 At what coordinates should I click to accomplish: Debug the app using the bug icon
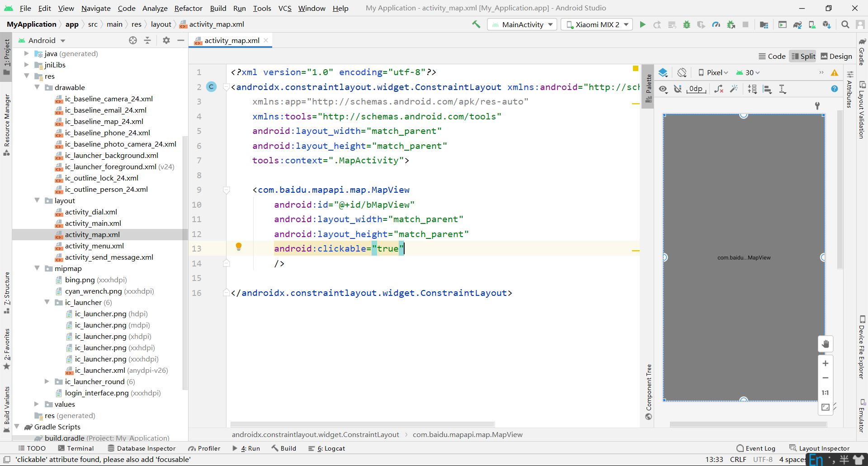687,24
